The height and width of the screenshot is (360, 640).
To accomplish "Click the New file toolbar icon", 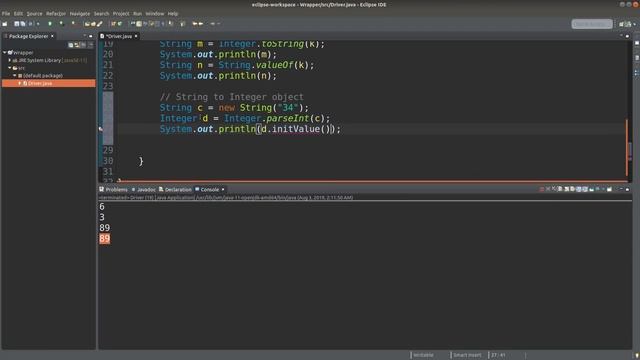I will pos(5,24).
